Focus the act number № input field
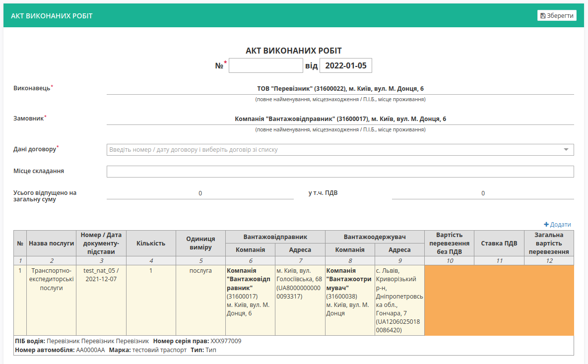 coord(265,65)
